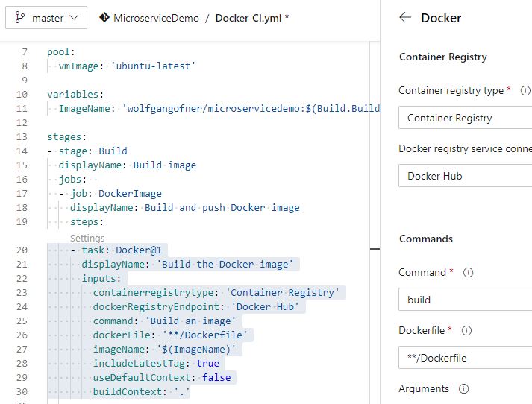
Task: Open the Container registry type combo box
Action: [x=465, y=118]
